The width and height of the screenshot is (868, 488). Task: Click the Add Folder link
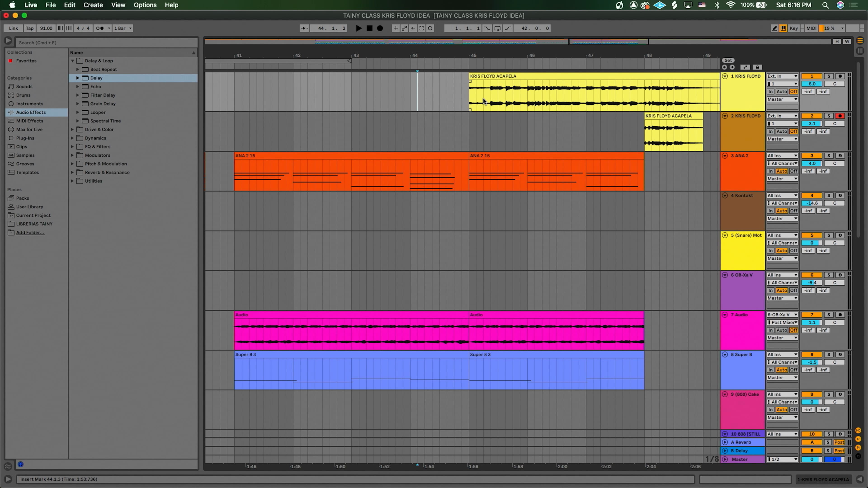(x=30, y=232)
